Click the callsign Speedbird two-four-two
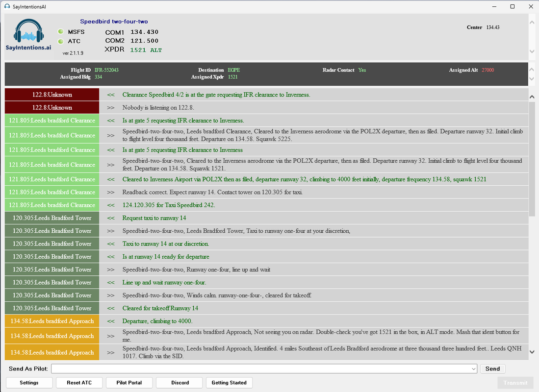 point(114,21)
